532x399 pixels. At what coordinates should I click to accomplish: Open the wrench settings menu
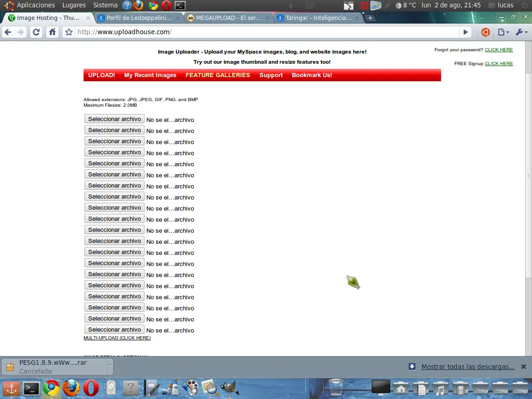click(x=521, y=32)
